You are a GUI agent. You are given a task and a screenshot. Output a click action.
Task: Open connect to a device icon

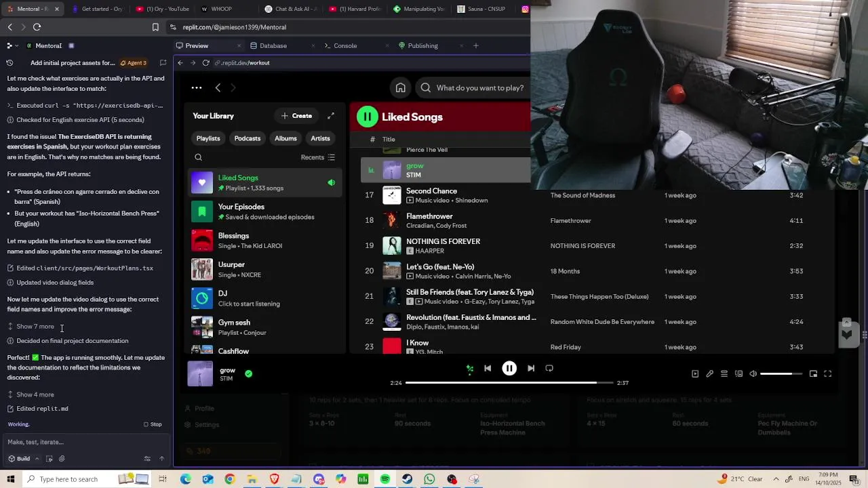click(x=738, y=374)
